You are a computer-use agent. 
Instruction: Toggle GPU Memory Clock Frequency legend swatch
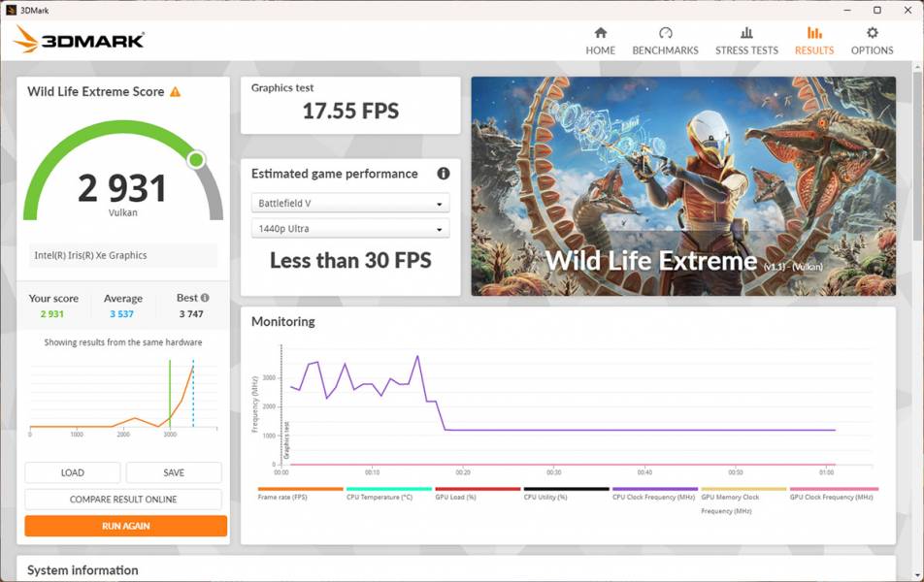tap(743, 489)
